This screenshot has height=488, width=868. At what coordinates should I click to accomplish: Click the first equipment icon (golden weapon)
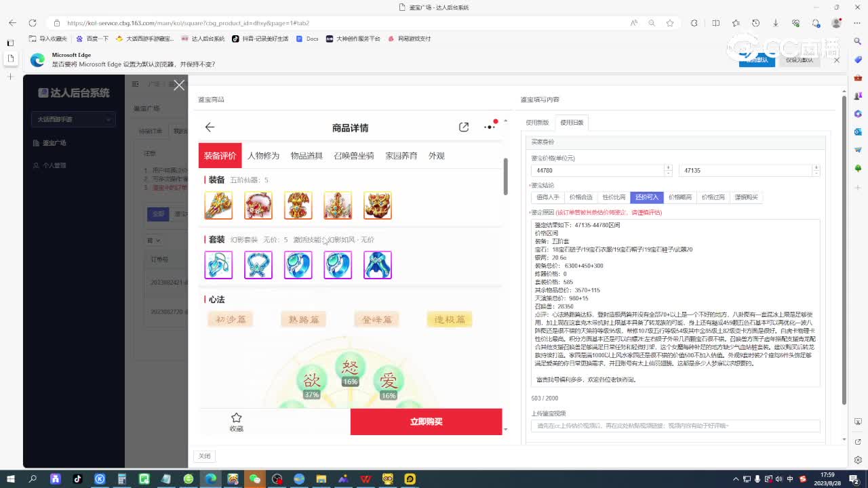click(x=218, y=205)
